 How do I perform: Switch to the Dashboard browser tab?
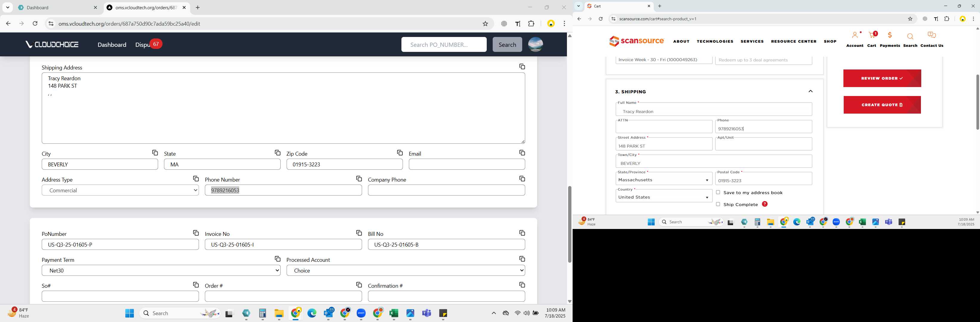58,8
